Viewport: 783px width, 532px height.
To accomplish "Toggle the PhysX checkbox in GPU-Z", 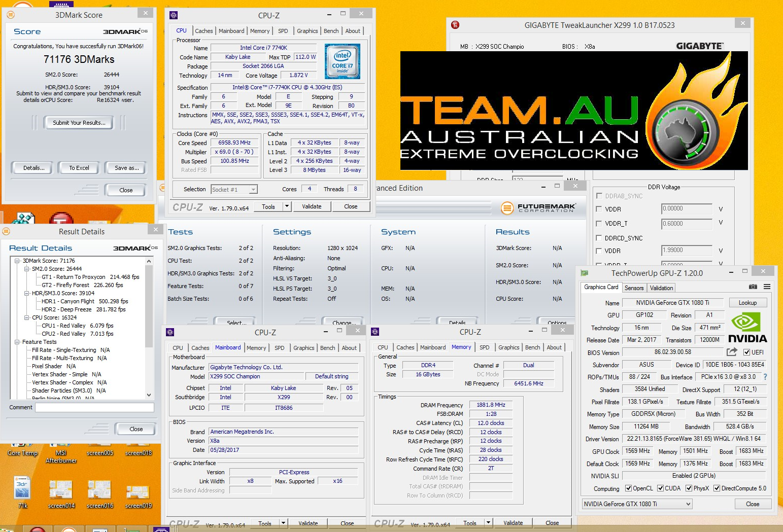I will [689, 488].
